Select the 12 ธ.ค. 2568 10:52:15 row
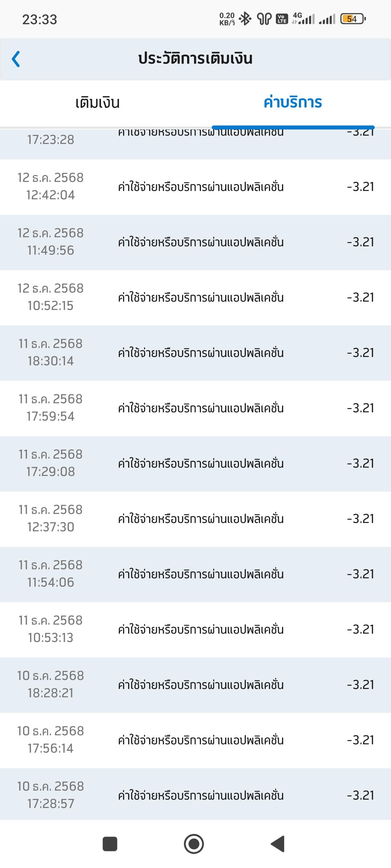 (195, 298)
